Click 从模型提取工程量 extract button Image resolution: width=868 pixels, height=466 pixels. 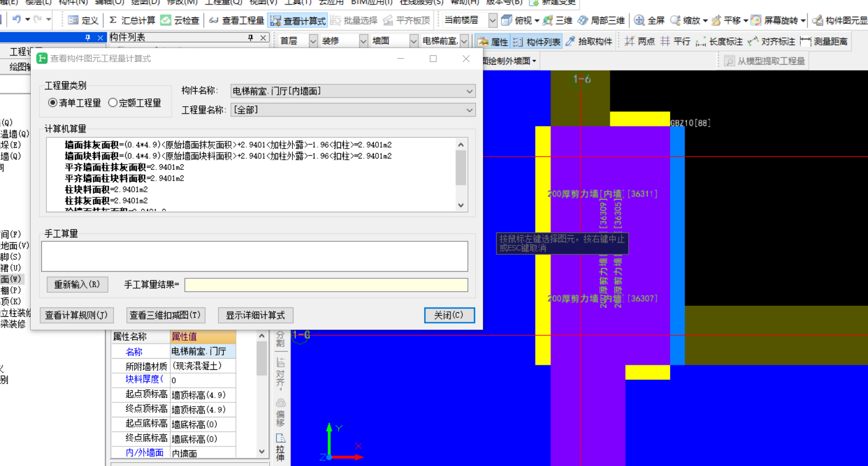coord(765,61)
